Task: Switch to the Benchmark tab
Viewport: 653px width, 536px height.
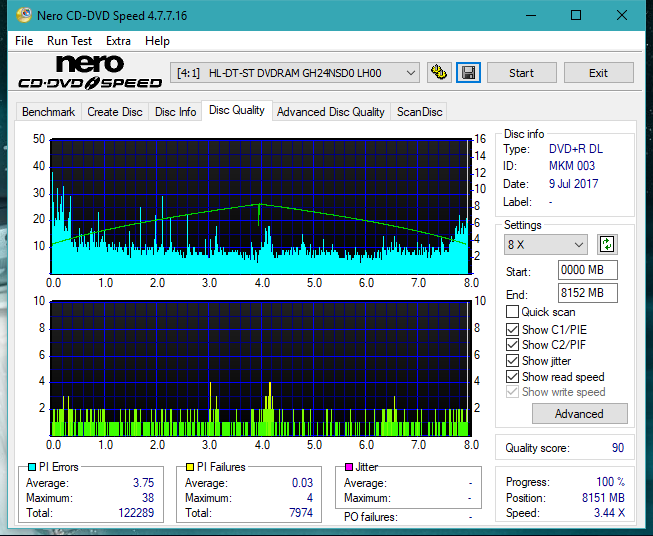Action: [49, 112]
